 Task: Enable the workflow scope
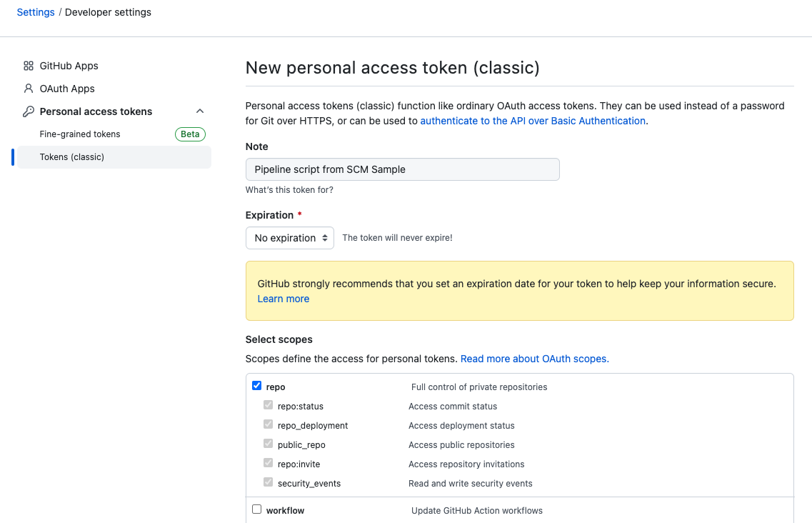[x=256, y=509]
